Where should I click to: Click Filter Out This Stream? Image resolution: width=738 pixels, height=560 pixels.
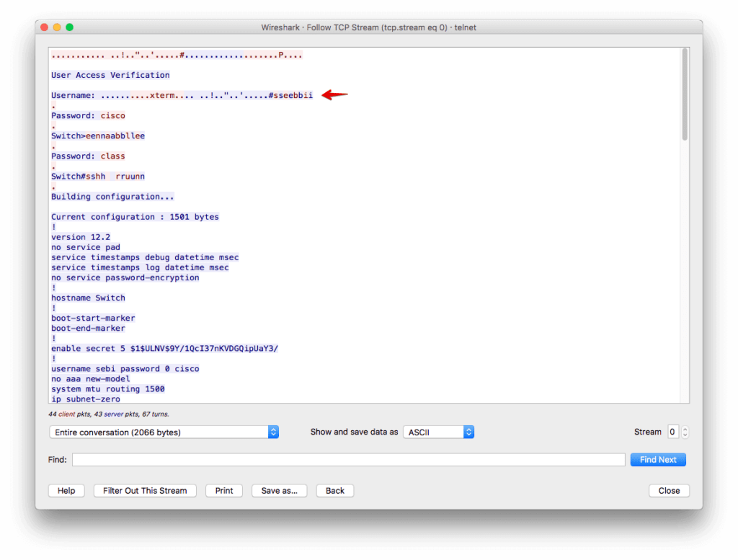click(x=144, y=490)
